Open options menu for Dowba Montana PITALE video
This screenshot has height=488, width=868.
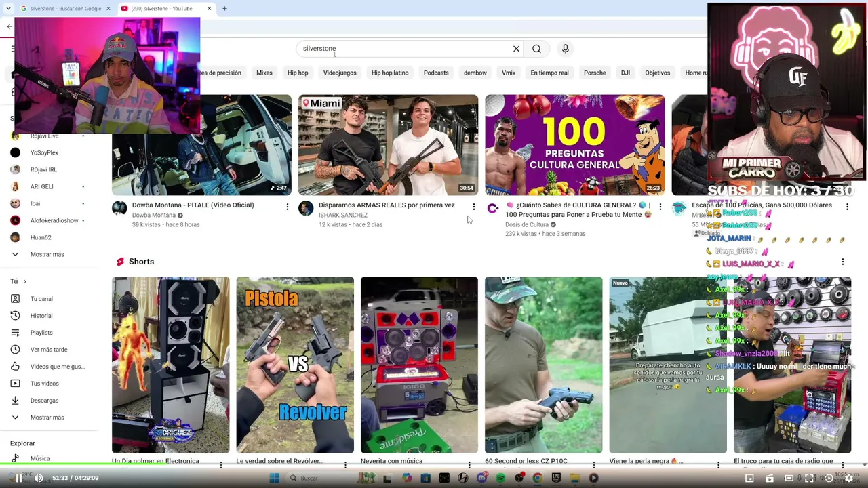click(x=288, y=207)
